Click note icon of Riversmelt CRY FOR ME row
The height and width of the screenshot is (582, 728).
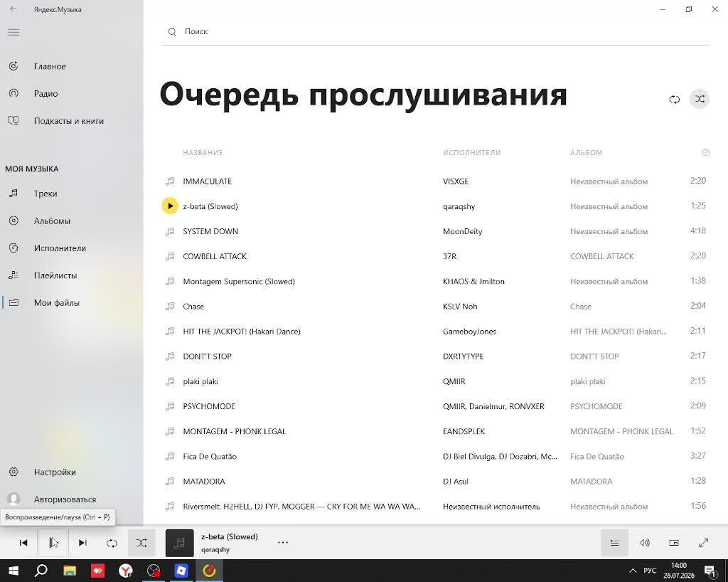pos(170,507)
